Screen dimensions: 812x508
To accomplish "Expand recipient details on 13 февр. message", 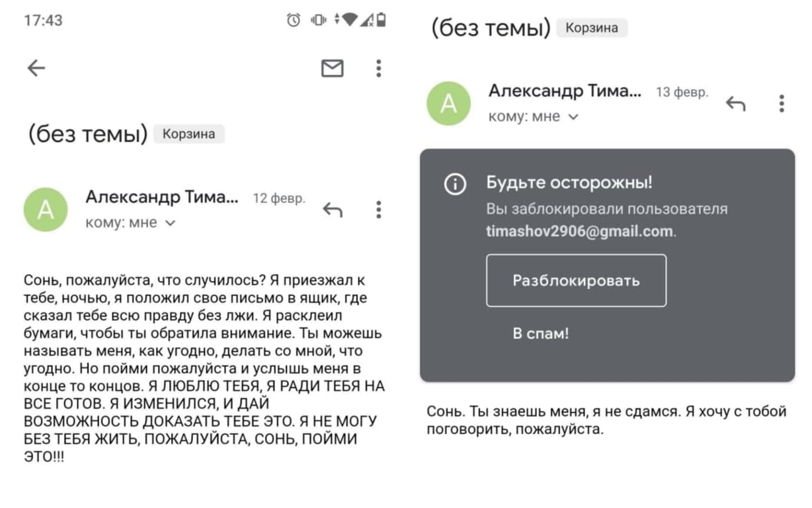I will click(x=573, y=117).
